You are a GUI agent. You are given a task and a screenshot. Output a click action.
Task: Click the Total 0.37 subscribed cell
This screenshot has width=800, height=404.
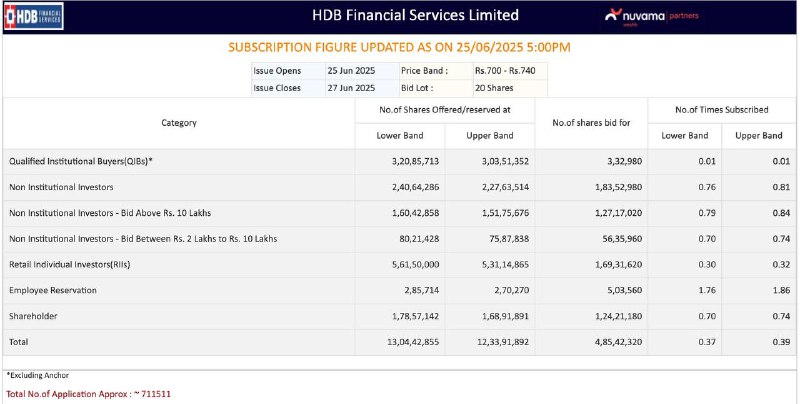(707, 342)
